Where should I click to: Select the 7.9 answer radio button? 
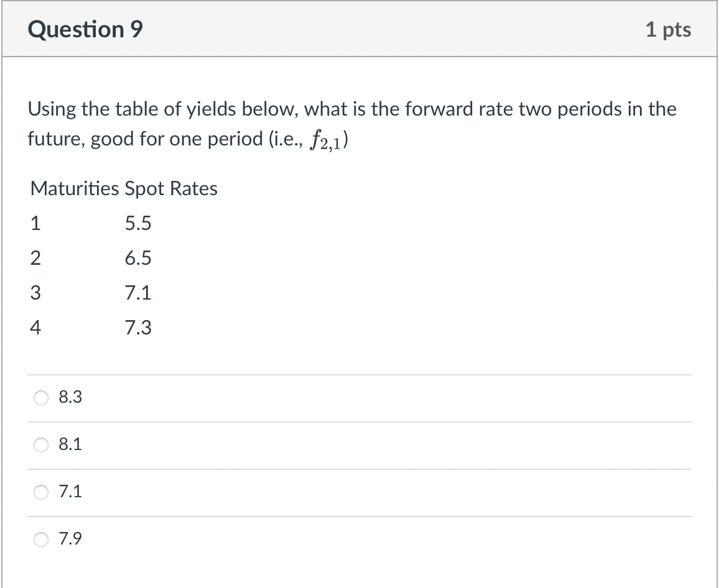tap(40, 540)
